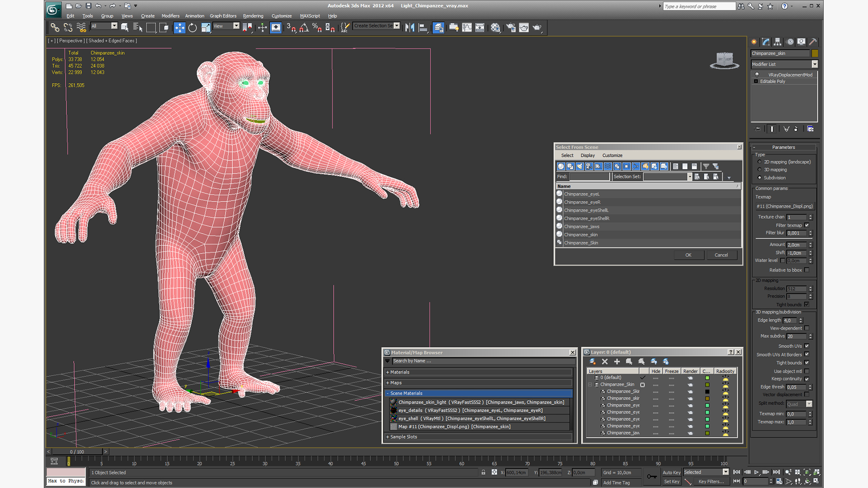Open the Graph Editors menu
This screenshot has width=868, height=488.
223,16
